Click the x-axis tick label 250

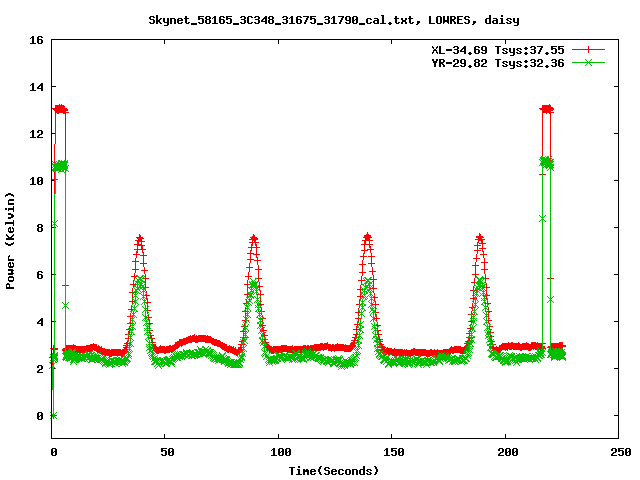pyautogui.click(x=621, y=452)
